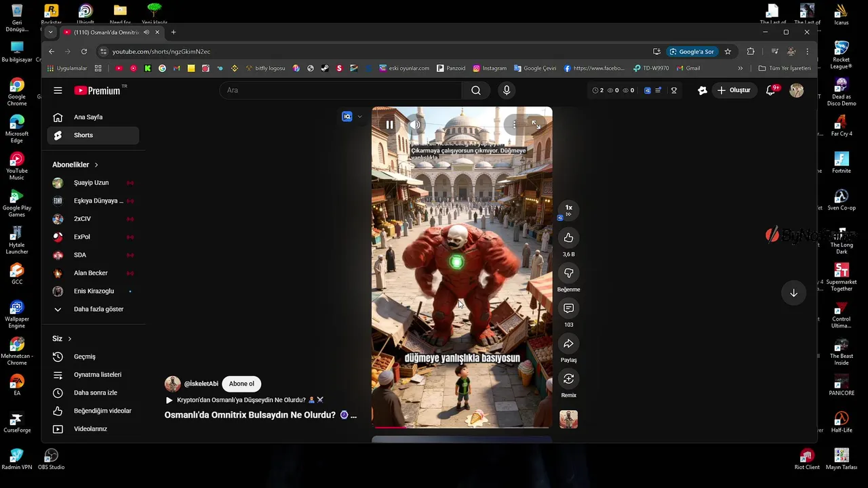Open Steam bookmark icon
This screenshot has height=488, width=868.
[325, 68]
